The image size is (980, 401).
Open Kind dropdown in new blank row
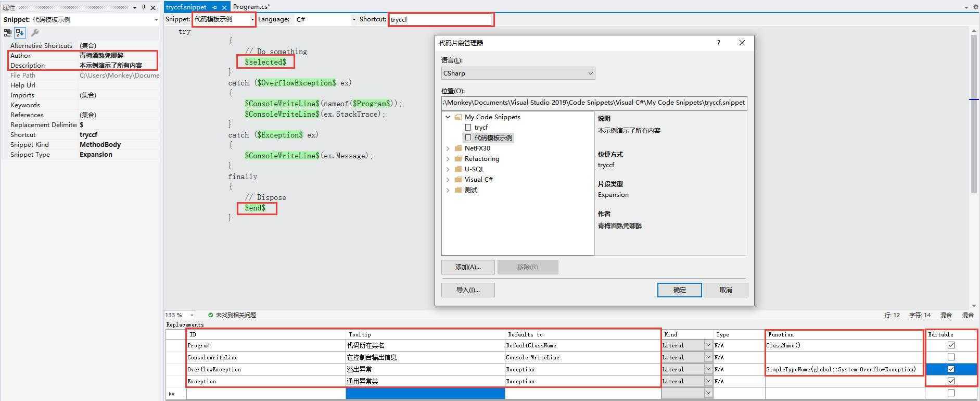708,393
